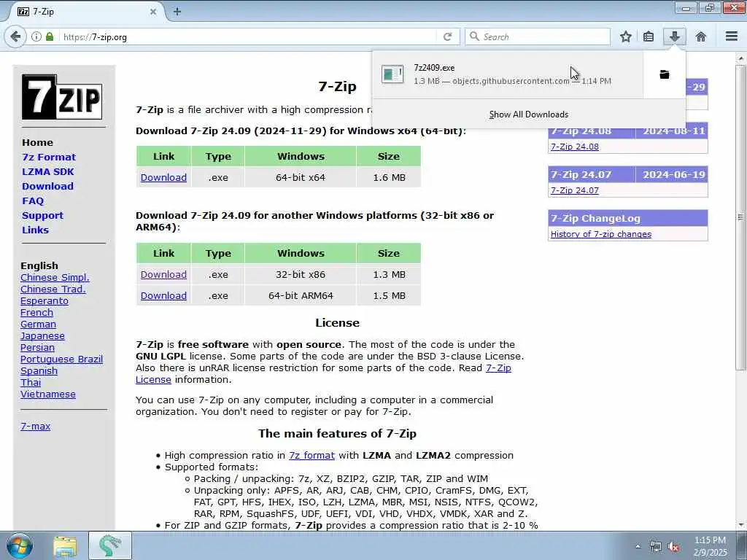Viewport: 747px width, 560px height.
Task: Switch language to Chinese Simpl.
Action: click(55, 278)
